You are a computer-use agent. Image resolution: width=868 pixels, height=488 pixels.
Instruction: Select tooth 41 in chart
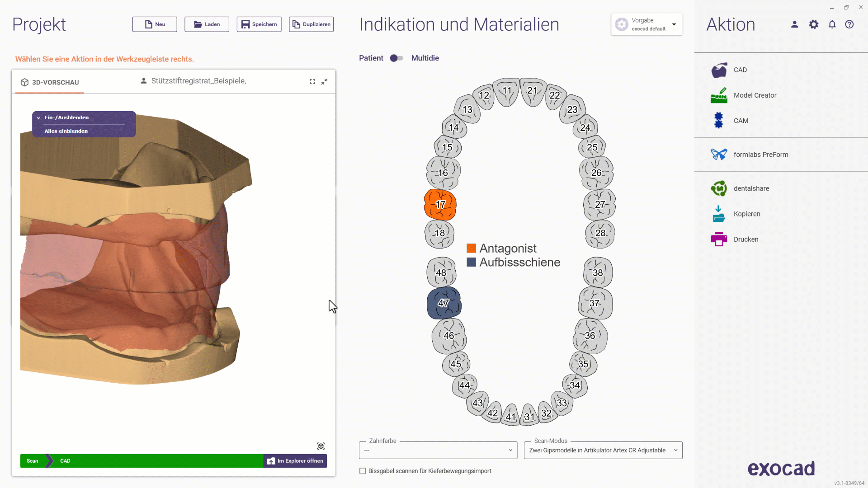coord(511,416)
